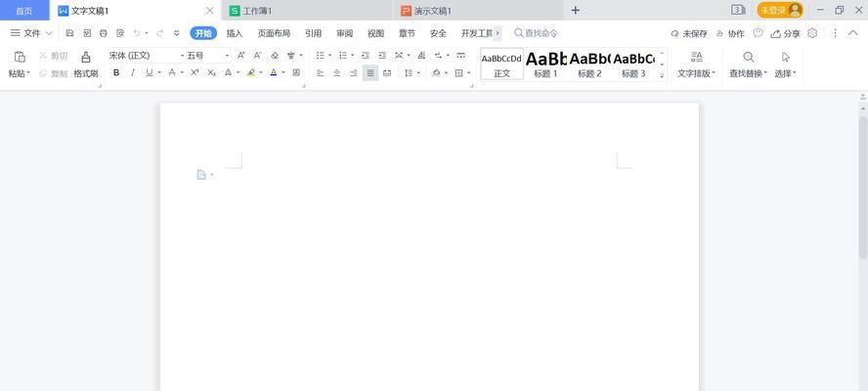Apply font color with the red A
Screen dimensions: 868x391
coord(274,72)
